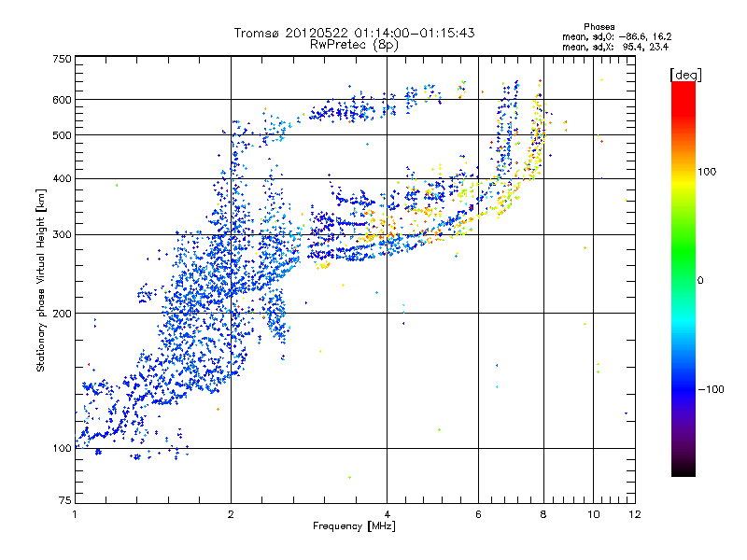Image resolution: width=747 pixels, height=560 pixels.
Task: Click the y-axis tick label '400'
Action: 62,178
